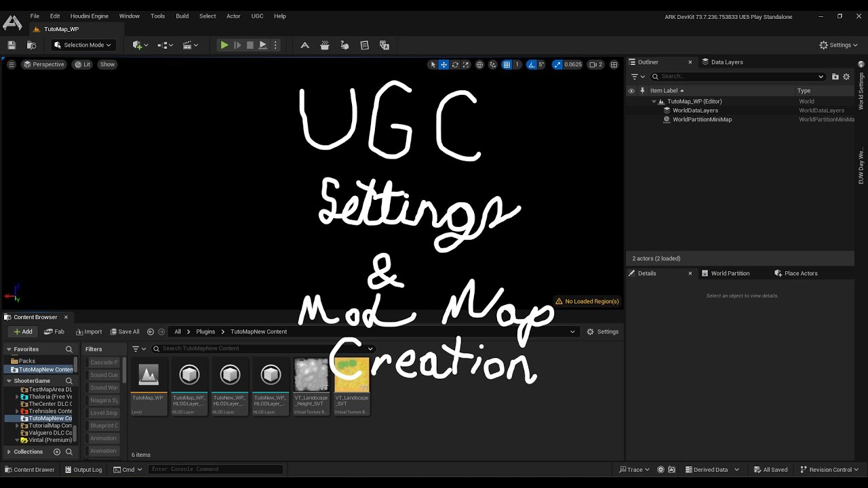
Task: Select VT_Landscape_Height_SVT texture asset
Action: (x=311, y=386)
